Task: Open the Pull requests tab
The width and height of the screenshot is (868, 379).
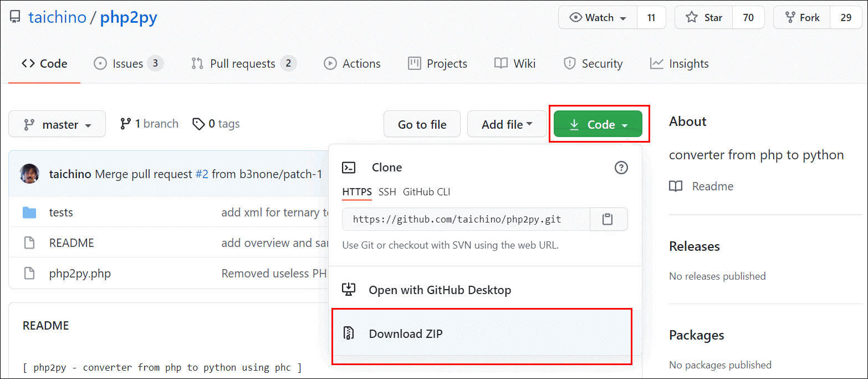Action: click(243, 64)
